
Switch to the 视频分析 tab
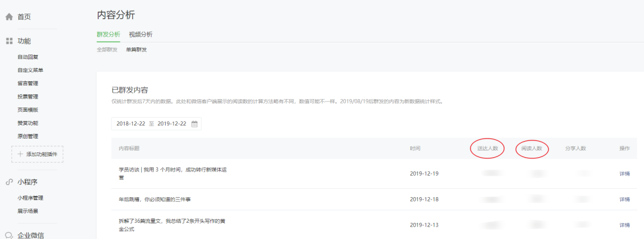pyautogui.click(x=141, y=35)
